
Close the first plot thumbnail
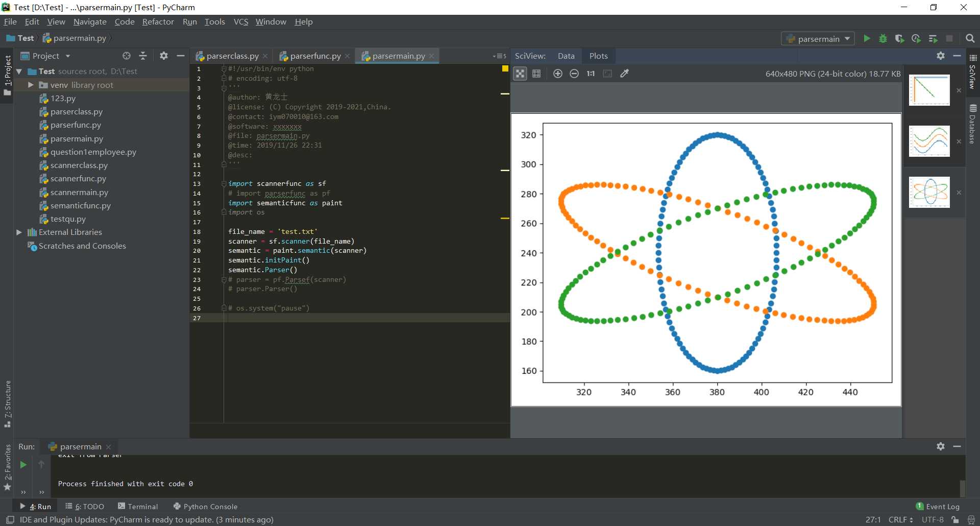click(959, 90)
